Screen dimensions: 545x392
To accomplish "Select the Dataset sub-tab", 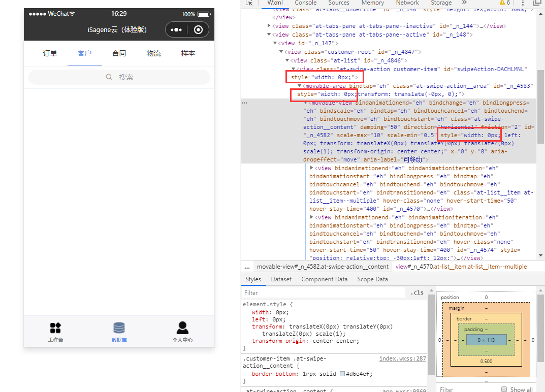I will 281,279.
